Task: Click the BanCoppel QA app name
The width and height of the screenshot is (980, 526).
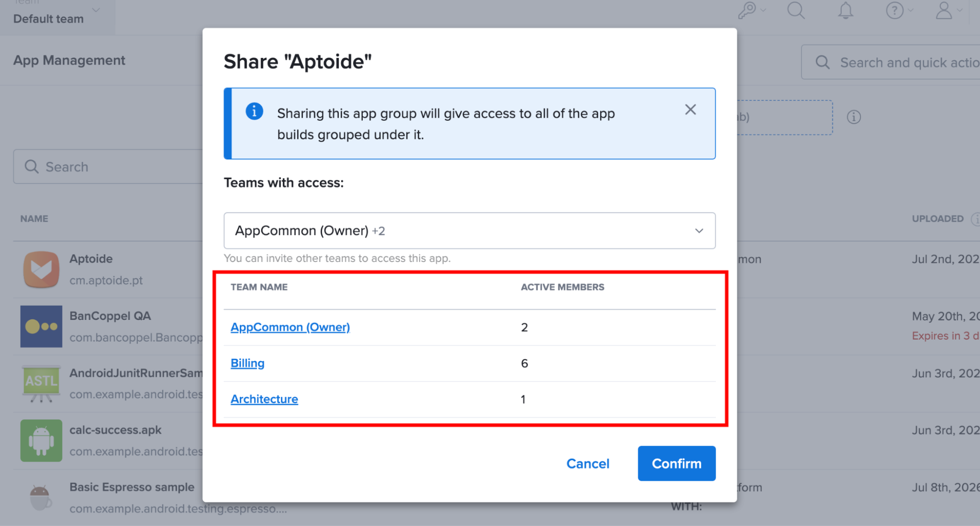Action: pyautogui.click(x=110, y=316)
